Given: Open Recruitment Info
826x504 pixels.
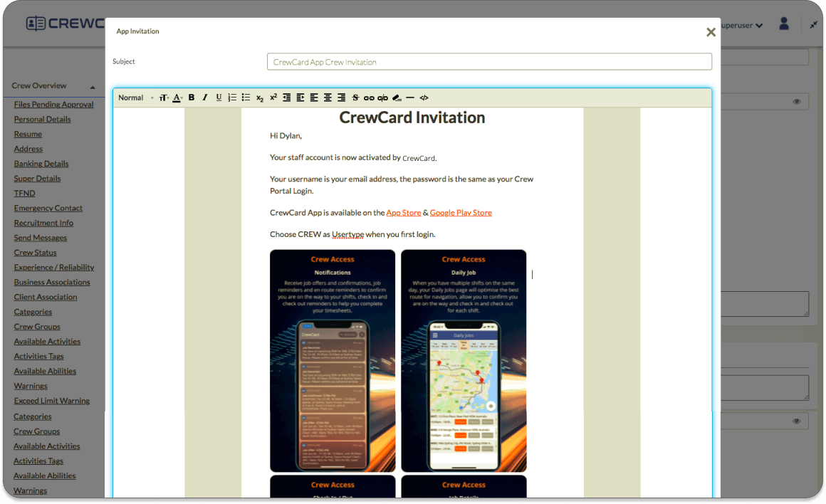Looking at the screenshot, I should point(43,223).
